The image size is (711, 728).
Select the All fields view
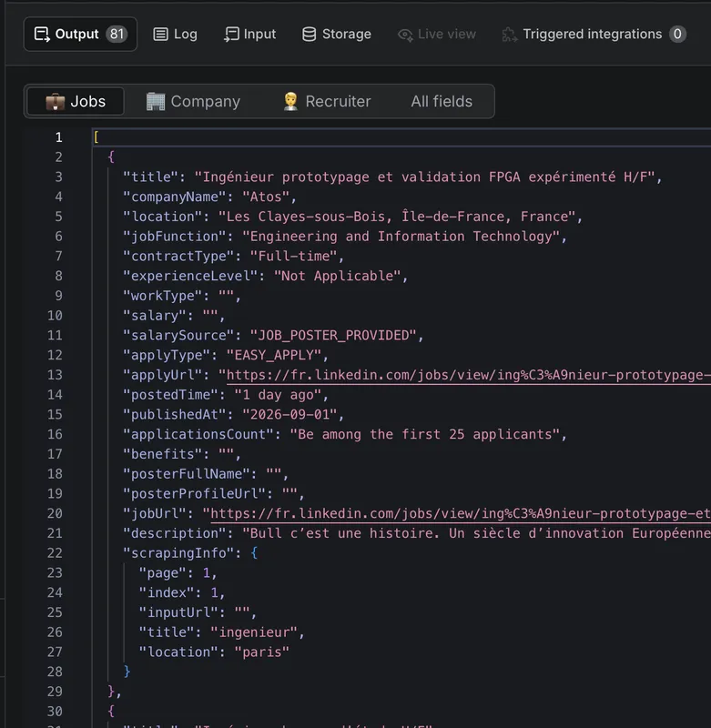(442, 101)
